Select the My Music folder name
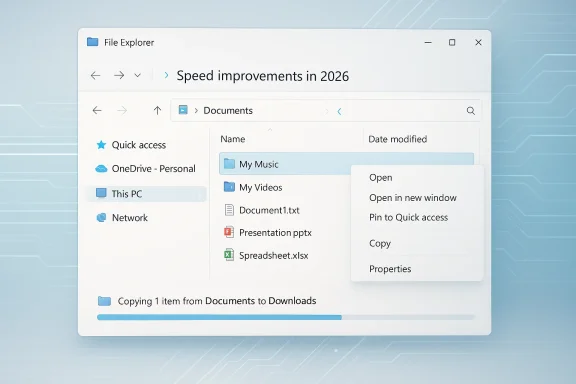The width and height of the screenshot is (576, 384). (x=259, y=164)
